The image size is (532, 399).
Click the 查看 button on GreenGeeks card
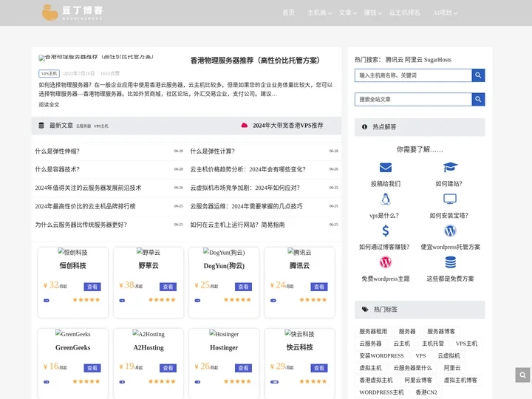[92, 368]
